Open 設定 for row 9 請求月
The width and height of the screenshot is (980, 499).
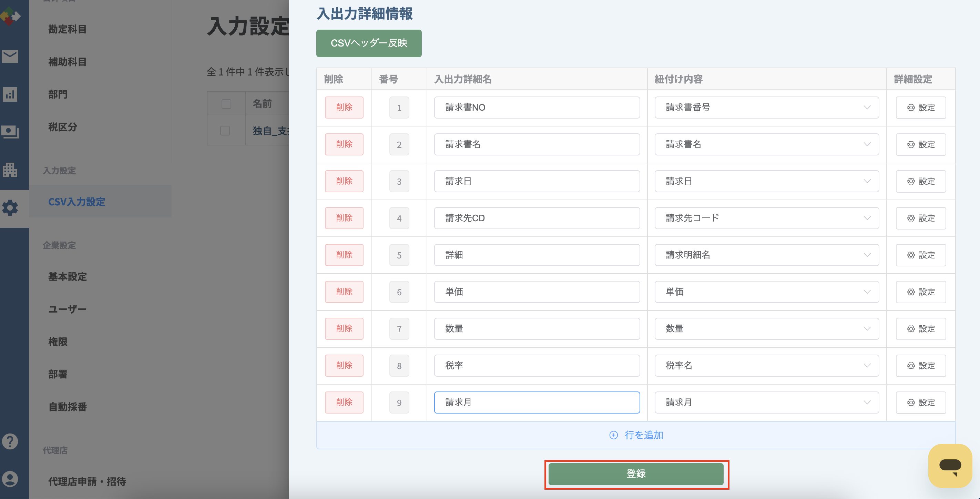(x=921, y=403)
